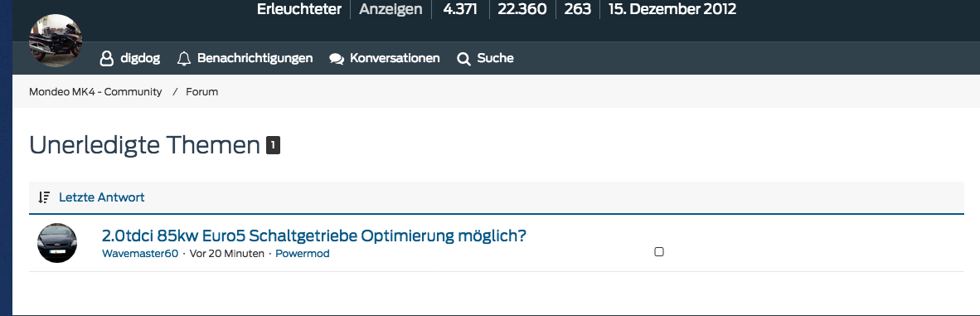The height and width of the screenshot is (316, 980).
Task: Open the Powermod category link
Action: coord(303,254)
